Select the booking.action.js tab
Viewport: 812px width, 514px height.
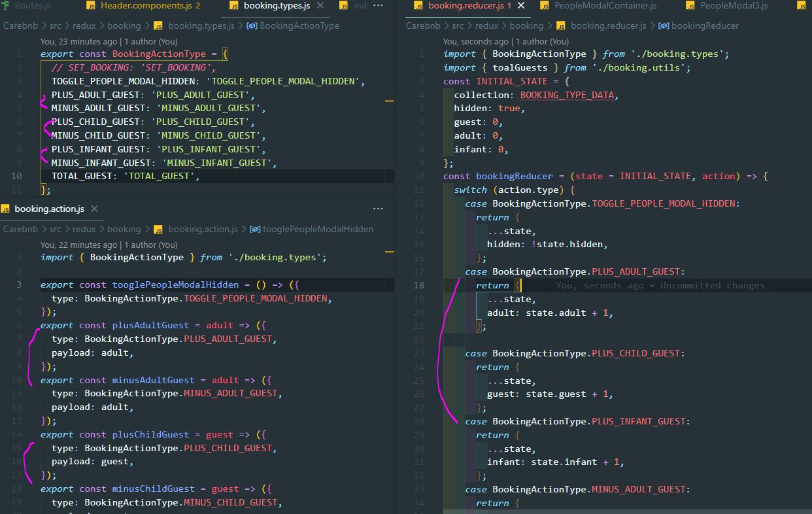(49, 209)
